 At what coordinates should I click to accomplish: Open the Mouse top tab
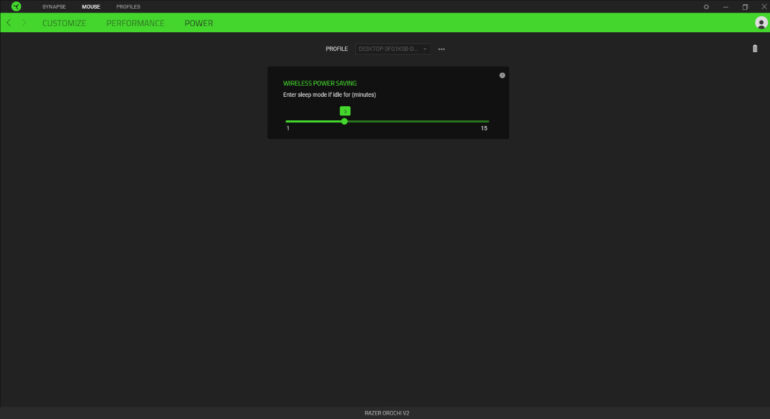(x=91, y=6)
